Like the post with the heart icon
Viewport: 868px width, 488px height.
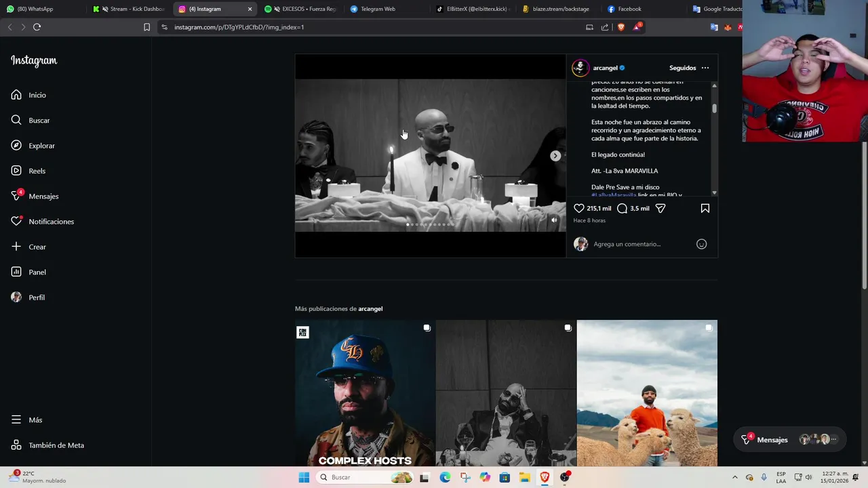pyautogui.click(x=579, y=208)
